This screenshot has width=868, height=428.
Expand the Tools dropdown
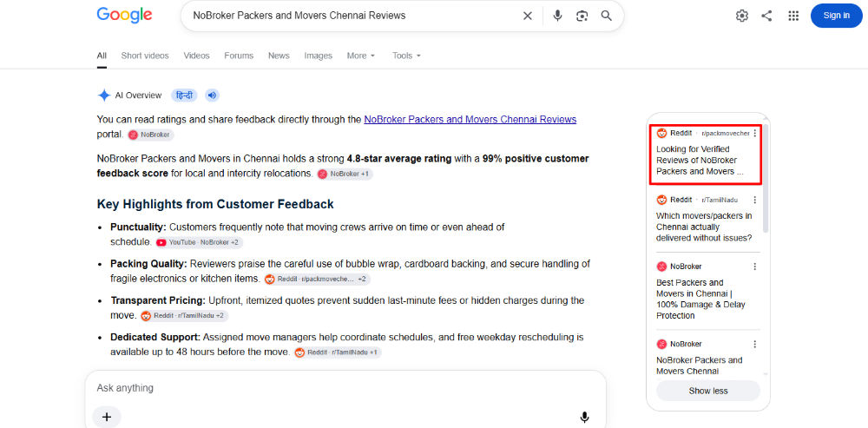point(407,56)
